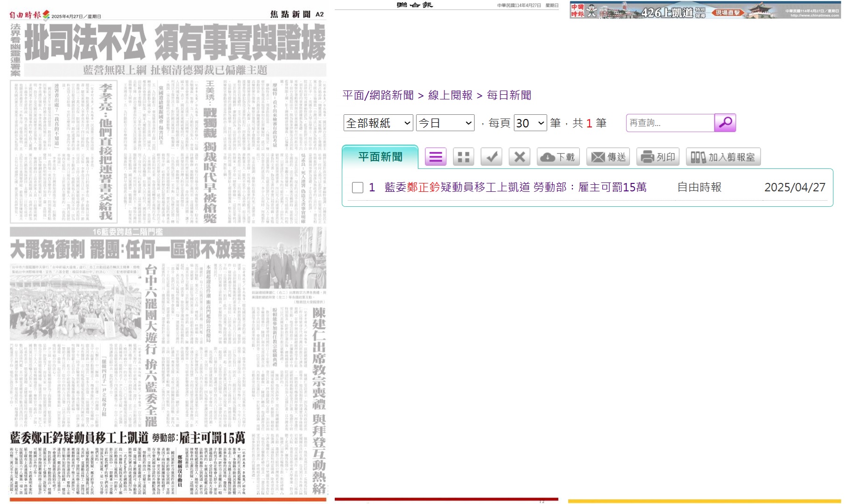The image size is (846, 504).
Task: Click headline 大罷免衝刺 罷團:任何一區都不放棄
Action: (127, 250)
